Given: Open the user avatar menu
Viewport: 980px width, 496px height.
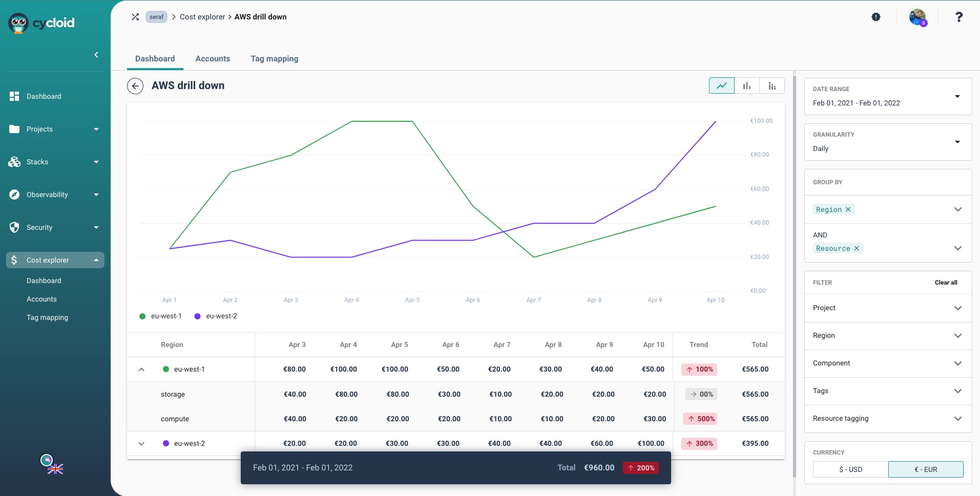Looking at the screenshot, I should coord(918,17).
